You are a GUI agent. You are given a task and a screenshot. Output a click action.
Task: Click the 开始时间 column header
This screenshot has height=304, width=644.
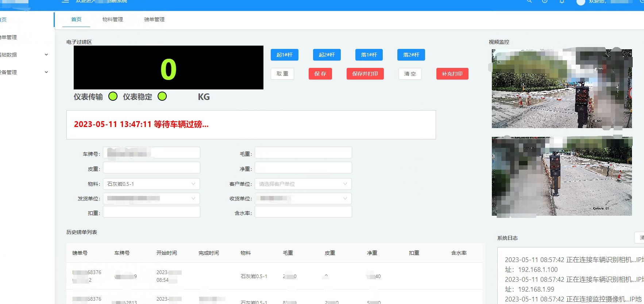pos(167,253)
